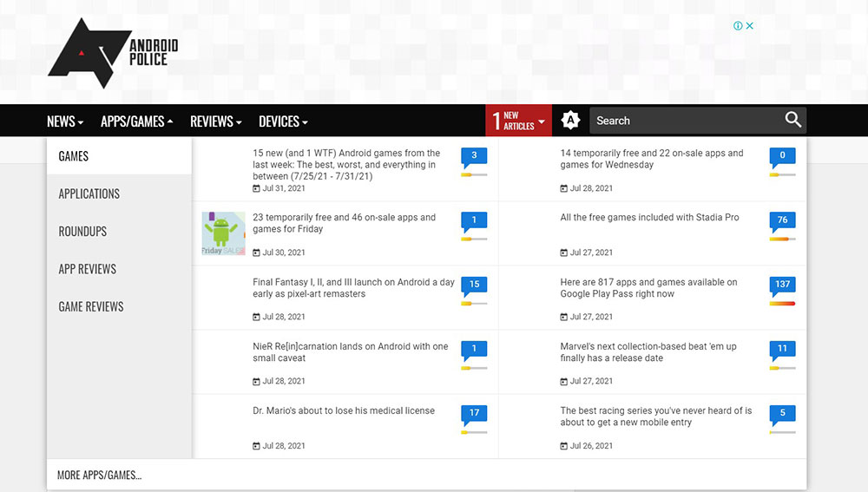This screenshot has width=868, height=492.
Task: Click the 17 comments bubble
Action: [x=474, y=413]
